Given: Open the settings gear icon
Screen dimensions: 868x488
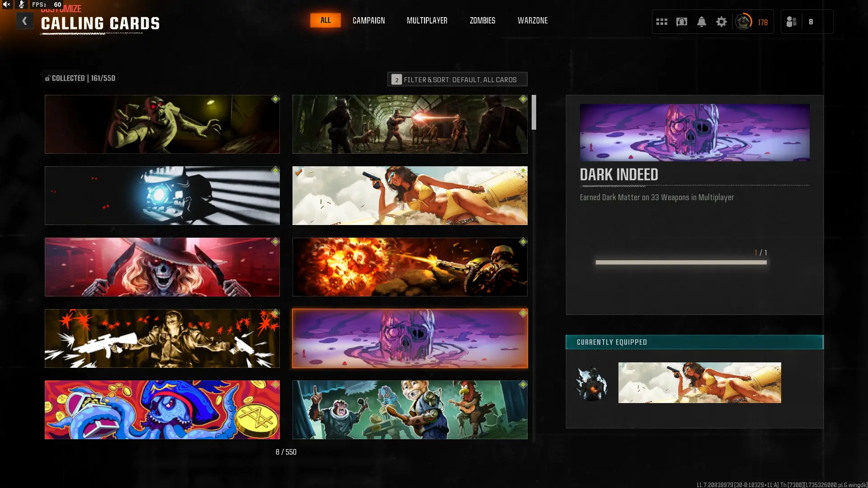Looking at the screenshot, I should click(721, 22).
